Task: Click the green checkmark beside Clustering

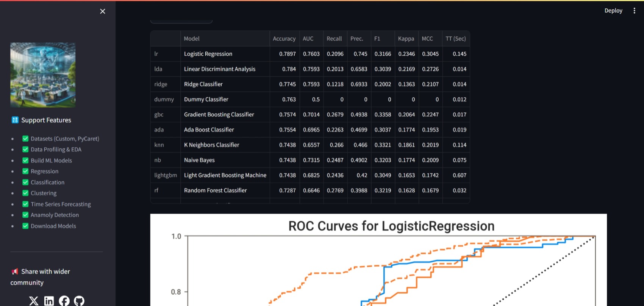Action: point(25,193)
